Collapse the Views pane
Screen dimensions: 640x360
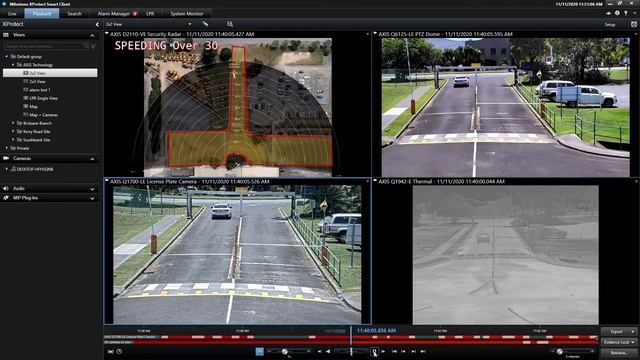tap(92, 36)
